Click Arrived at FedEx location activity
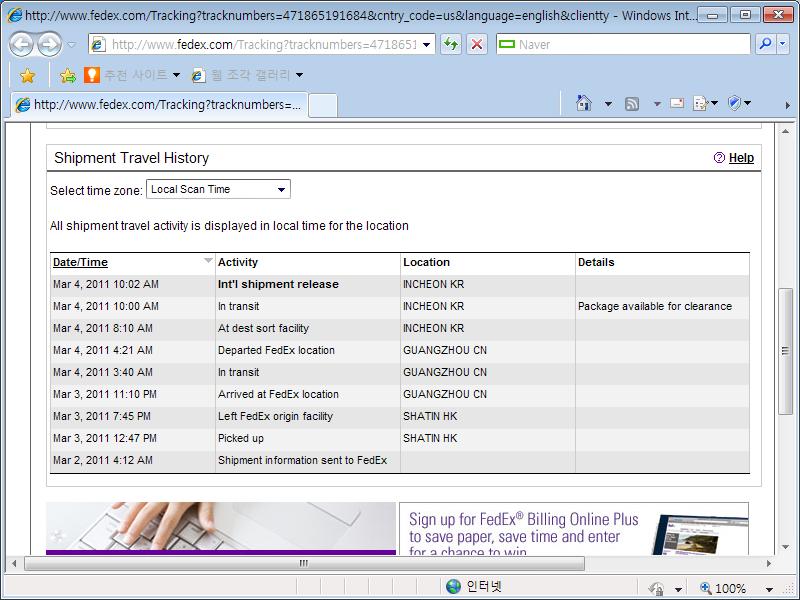Screen dimensions: 800x600 [278, 394]
